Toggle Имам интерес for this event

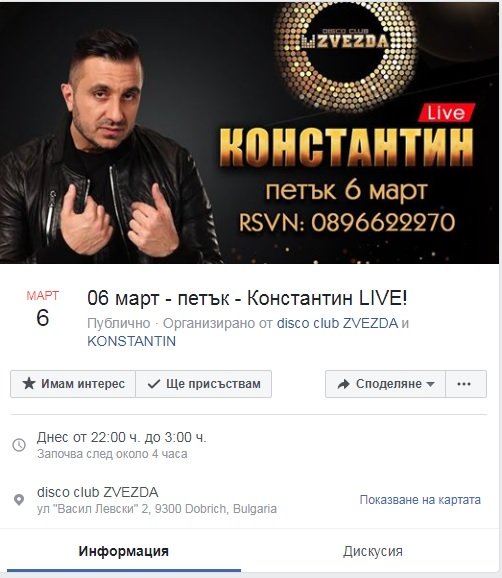[x=73, y=384]
